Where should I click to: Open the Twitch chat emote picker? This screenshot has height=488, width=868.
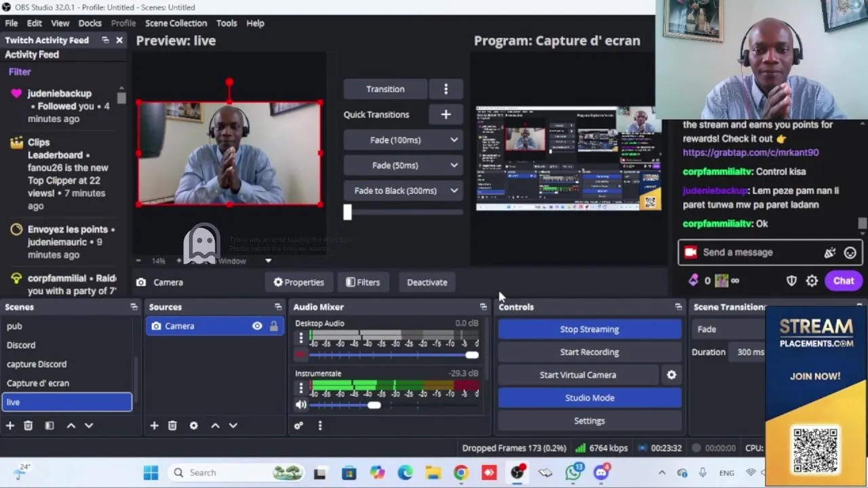[x=850, y=253]
